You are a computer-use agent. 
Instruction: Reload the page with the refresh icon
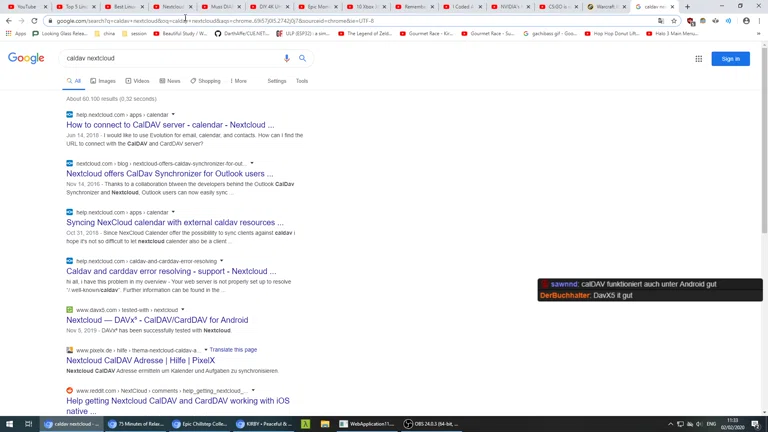[x=34, y=21]
